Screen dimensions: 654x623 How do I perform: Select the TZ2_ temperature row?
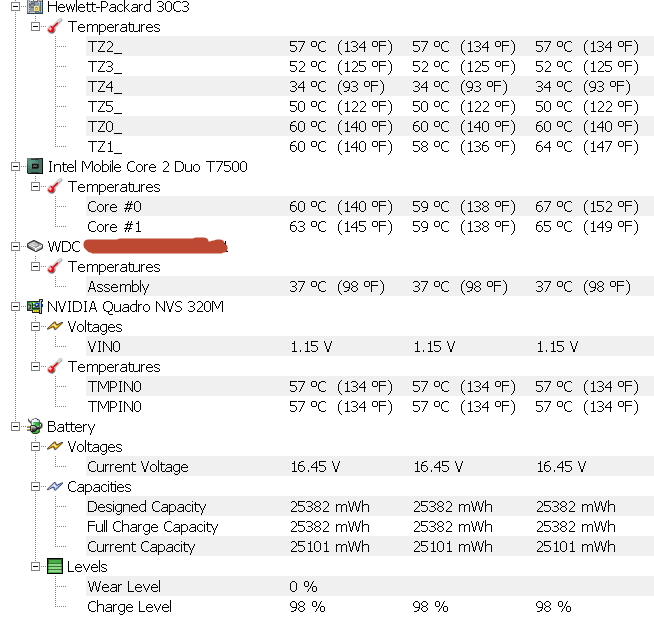click(370, 46)
